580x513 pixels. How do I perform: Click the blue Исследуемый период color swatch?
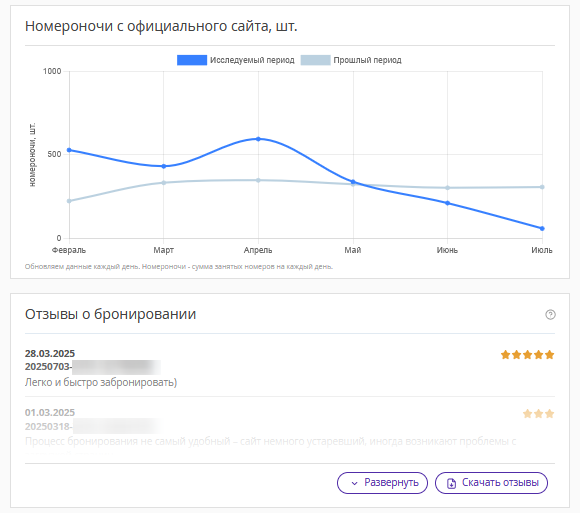pyautogui.click(x=192, y=60)
